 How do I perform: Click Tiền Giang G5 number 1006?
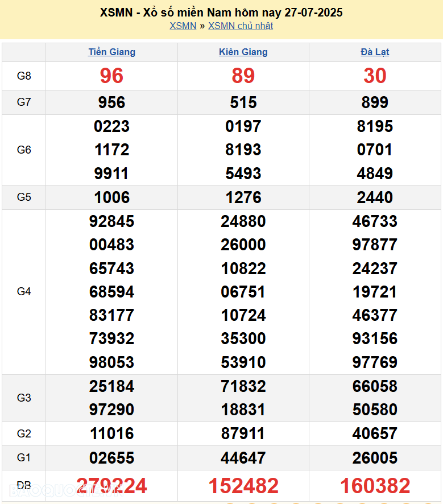point(111,197)
